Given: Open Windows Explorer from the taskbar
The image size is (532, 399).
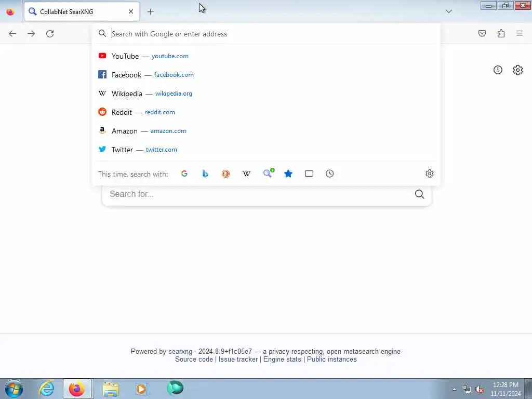Looking at the screenshot, I should coord(111,389).
